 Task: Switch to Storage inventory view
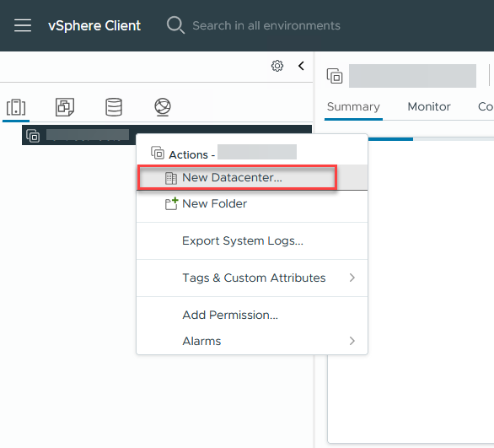pyautogui.click(x=114, y=107)
